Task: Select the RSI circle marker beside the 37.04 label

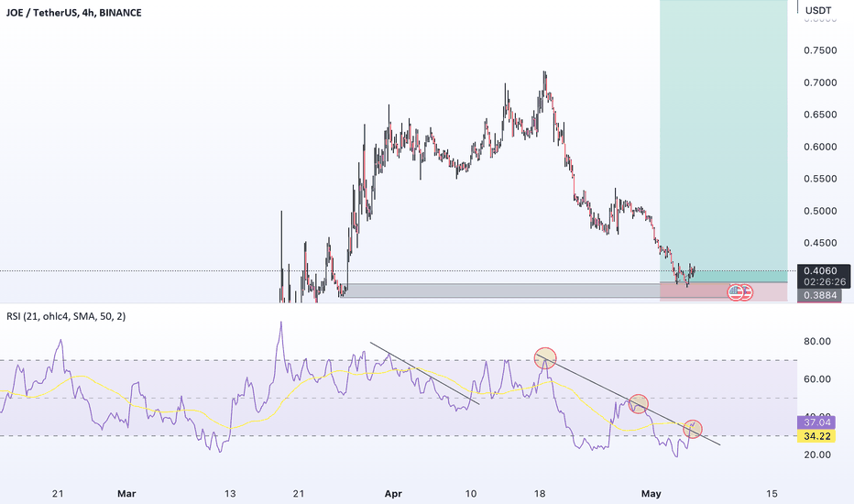Action: point(692,429)
